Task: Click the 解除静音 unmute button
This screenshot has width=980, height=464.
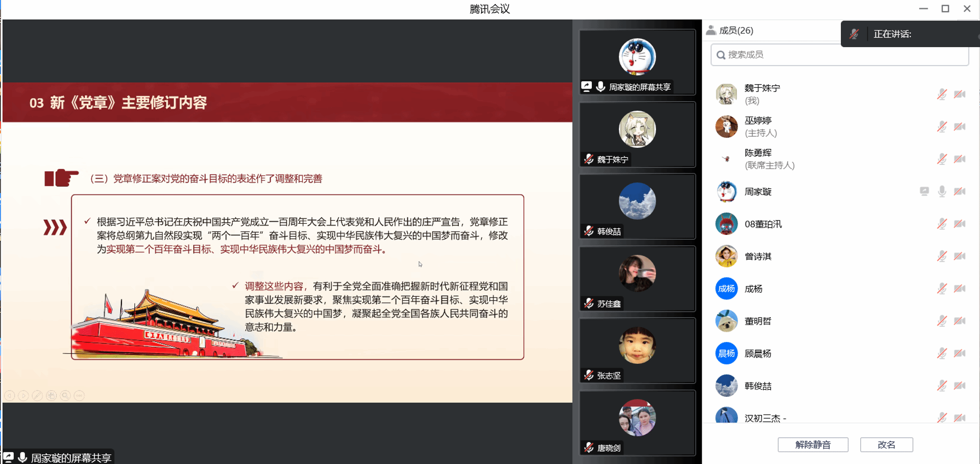Action: coord(813,445)
